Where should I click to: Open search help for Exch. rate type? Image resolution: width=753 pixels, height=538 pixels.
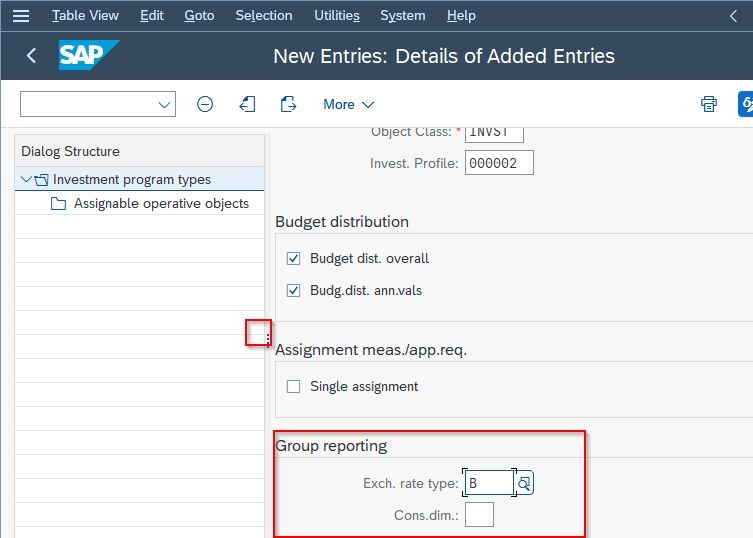[x=524, y=483]
